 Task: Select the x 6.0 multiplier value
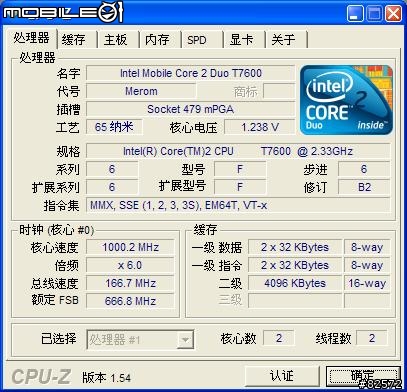point(130,265)
